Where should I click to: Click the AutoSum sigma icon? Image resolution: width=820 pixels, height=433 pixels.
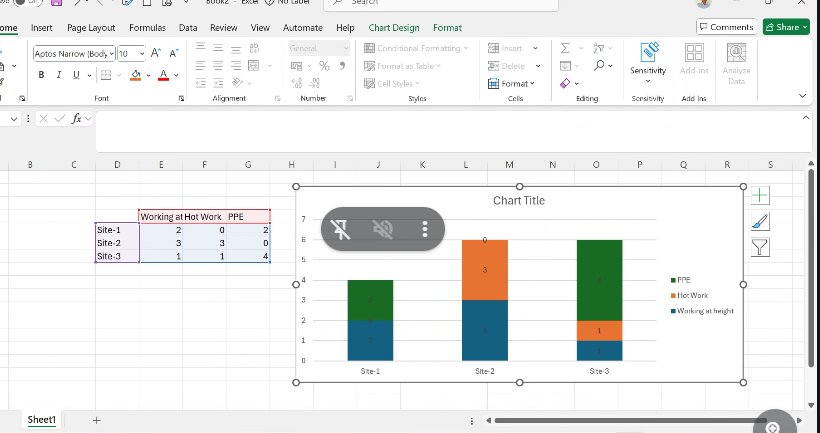pyautogui.click(x=566, y=48)
